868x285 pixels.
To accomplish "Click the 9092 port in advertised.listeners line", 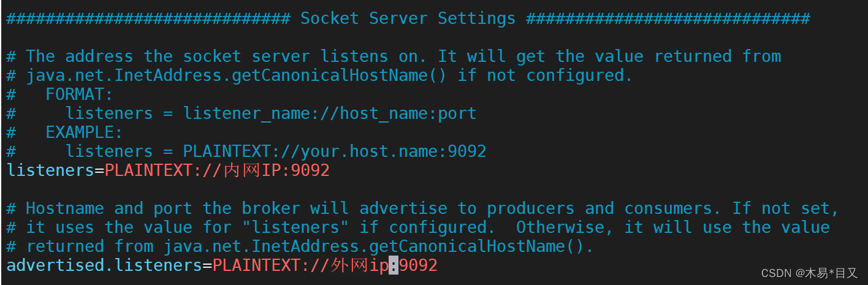I will pyautogui.click(x=418, y=265).
